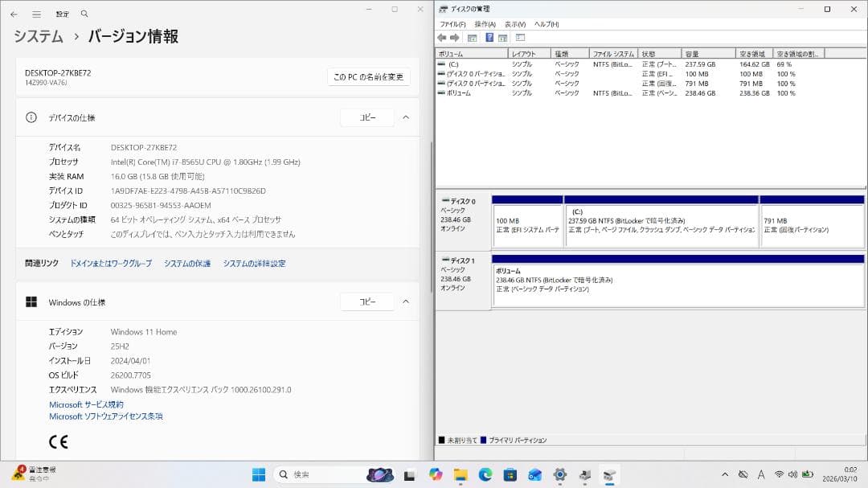Viewport: 868px width, 488px height.
Task: Click この PC の名前を変更 button
Action: point(369,77)
